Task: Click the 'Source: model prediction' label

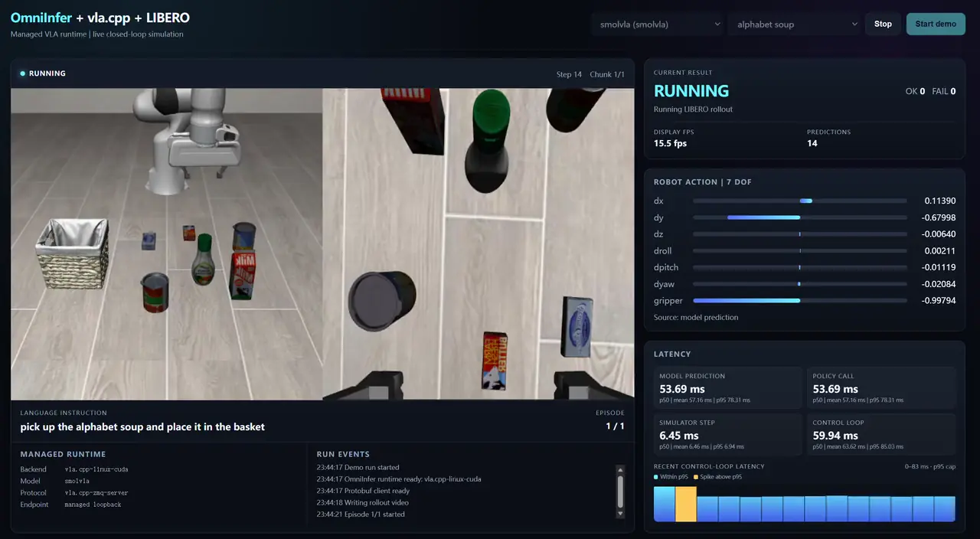Action: pos(696,317)
